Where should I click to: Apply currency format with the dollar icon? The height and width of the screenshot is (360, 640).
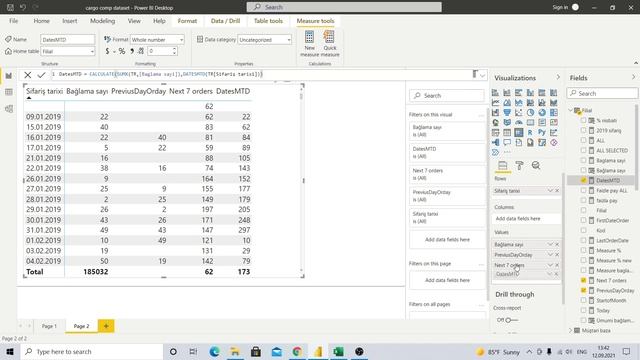107,51
